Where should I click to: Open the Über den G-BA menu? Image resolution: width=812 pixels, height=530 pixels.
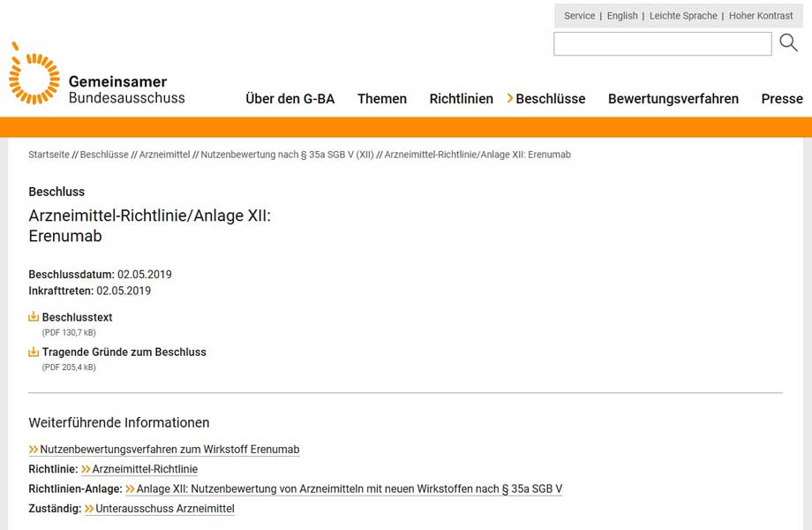pyautogui.click(x=289, y=99)
